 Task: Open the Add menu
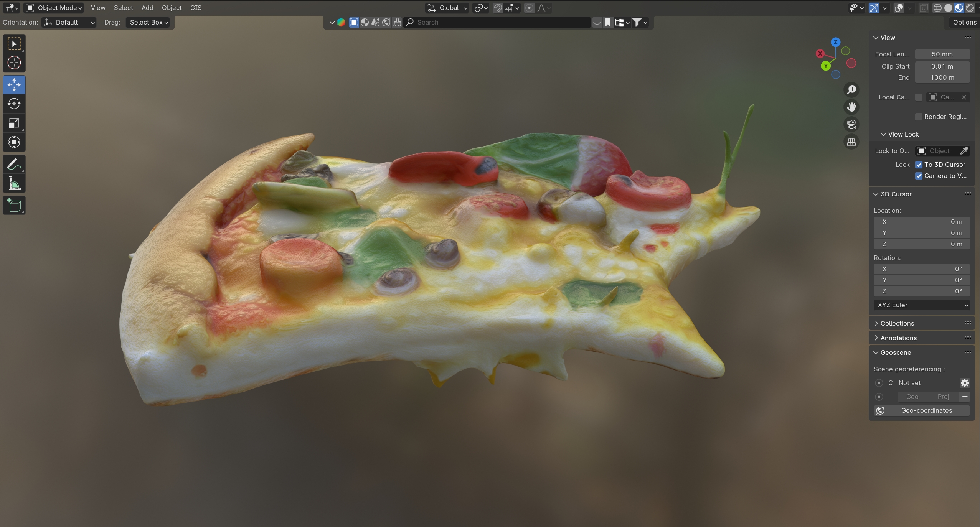[x=147, y=8]
